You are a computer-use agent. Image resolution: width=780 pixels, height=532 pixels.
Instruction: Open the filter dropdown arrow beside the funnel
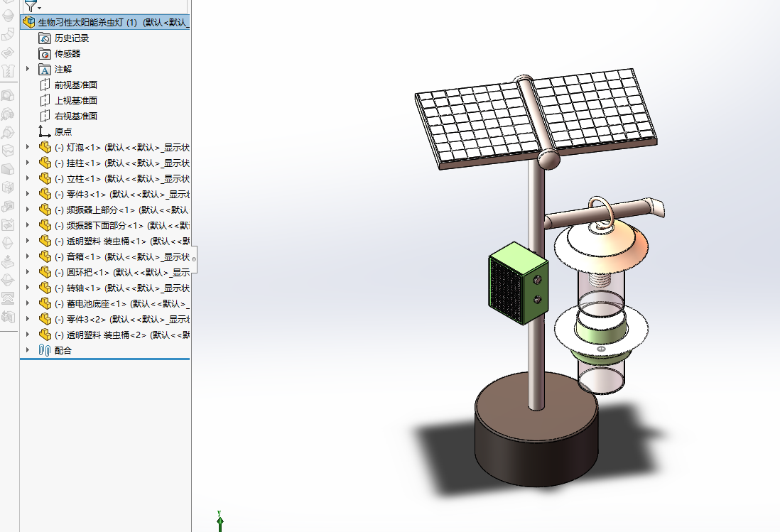pyautogui.click(x=39, y=8)
